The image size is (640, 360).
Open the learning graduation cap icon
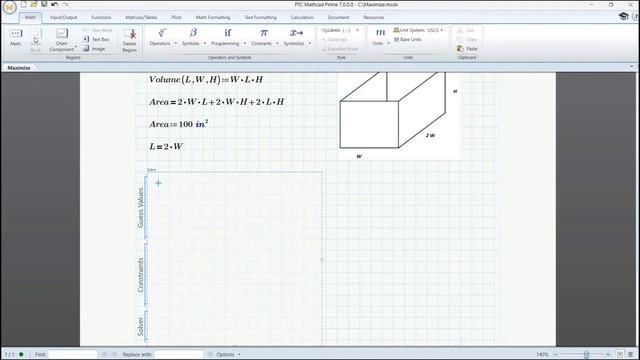[623, 16]
